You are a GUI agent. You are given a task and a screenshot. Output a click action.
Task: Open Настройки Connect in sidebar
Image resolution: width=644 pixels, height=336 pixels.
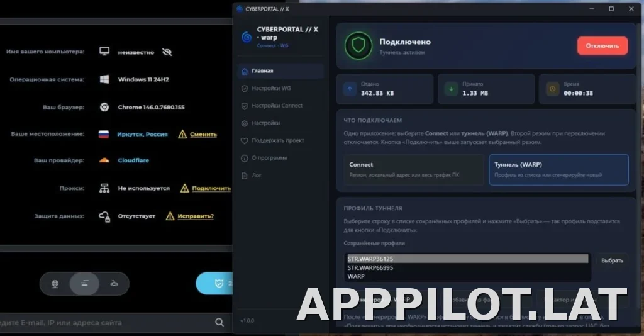[x=280, y=106]
